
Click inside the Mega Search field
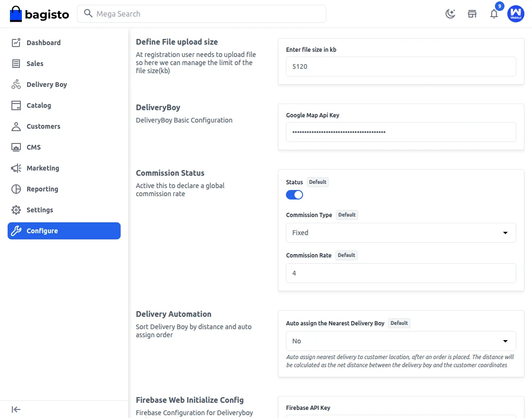[x=202, y=14]
